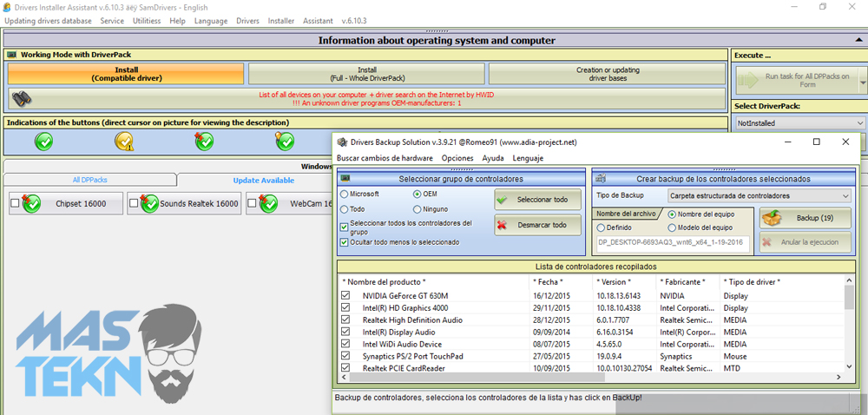This screenshot has height=415, width=868.
Task: Click Creation or updating driver bases button
Action: (608, 74)
